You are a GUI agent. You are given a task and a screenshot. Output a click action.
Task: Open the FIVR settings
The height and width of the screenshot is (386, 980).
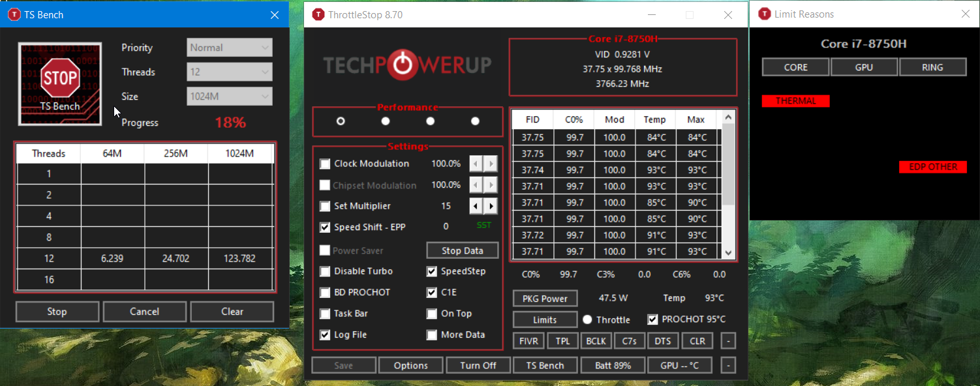[529, 341]
